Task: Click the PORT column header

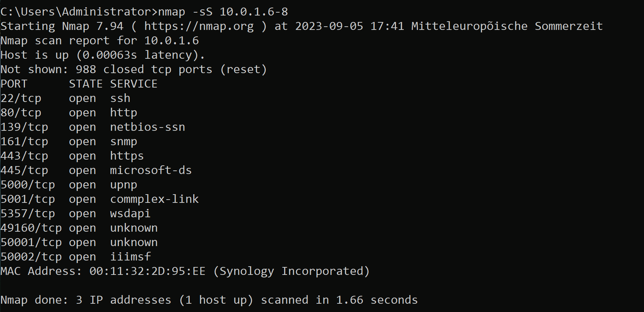Action: click(14, 84)
